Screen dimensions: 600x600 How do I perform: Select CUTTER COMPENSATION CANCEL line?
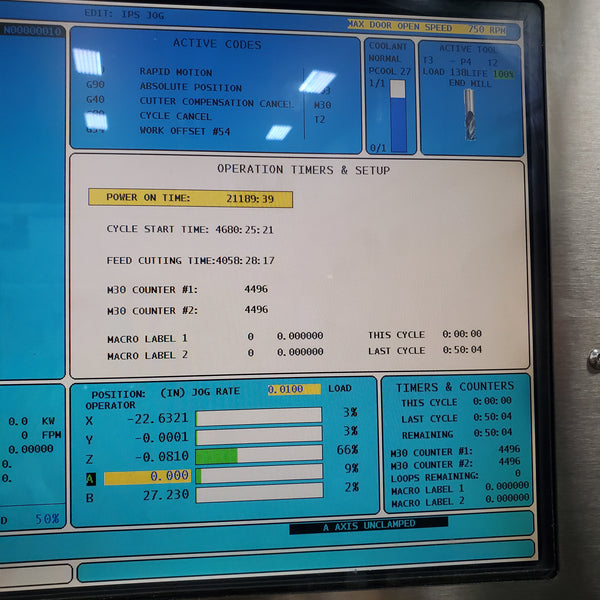tap(216, 102)
